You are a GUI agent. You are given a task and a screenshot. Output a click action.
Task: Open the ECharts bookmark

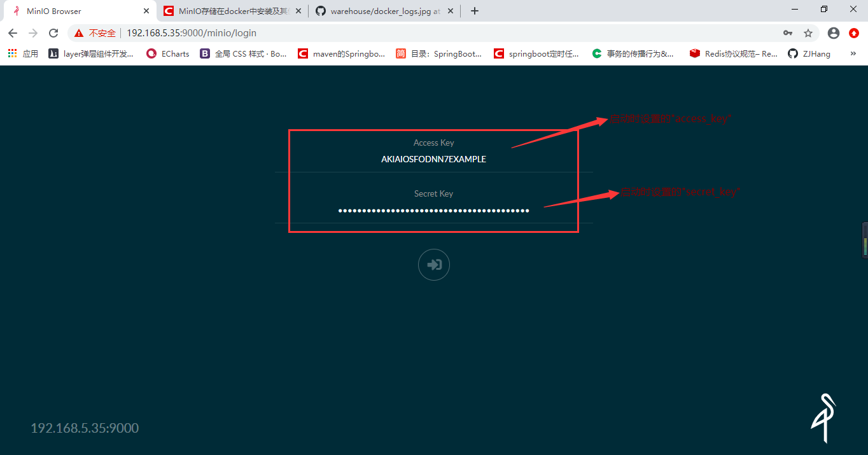(x=167, y=53)
